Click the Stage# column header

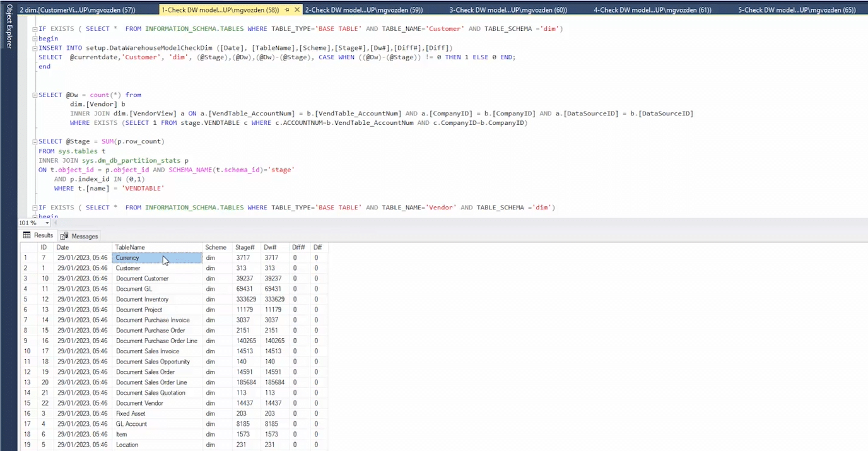[x=247, y=247]
